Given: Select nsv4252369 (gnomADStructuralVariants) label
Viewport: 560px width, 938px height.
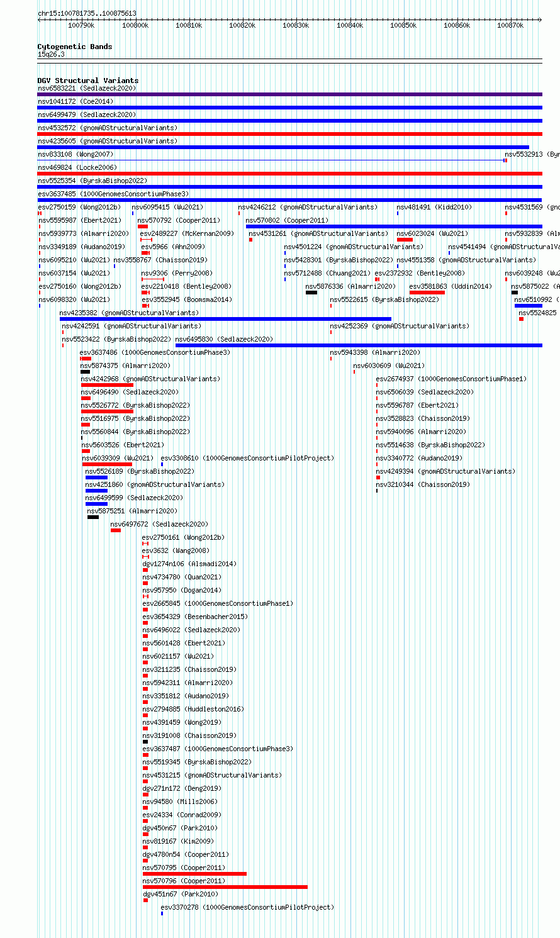Looking at the screenshot, I should tap(400, 326).
